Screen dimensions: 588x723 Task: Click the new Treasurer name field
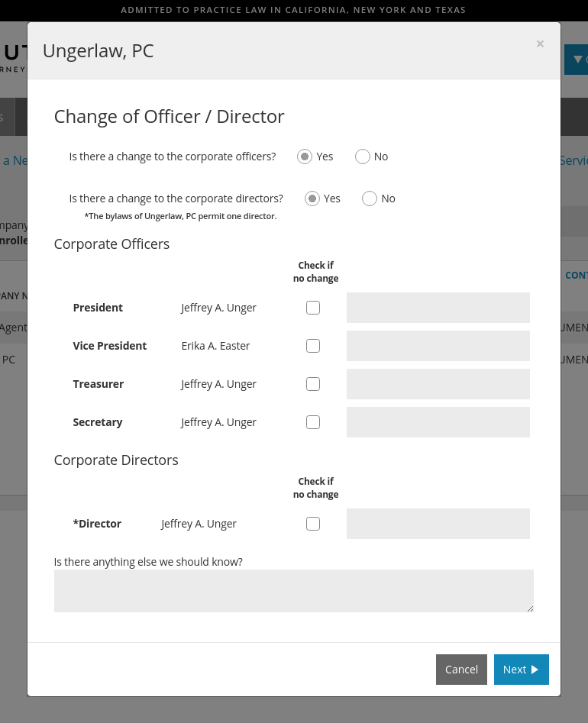(438, 384)
